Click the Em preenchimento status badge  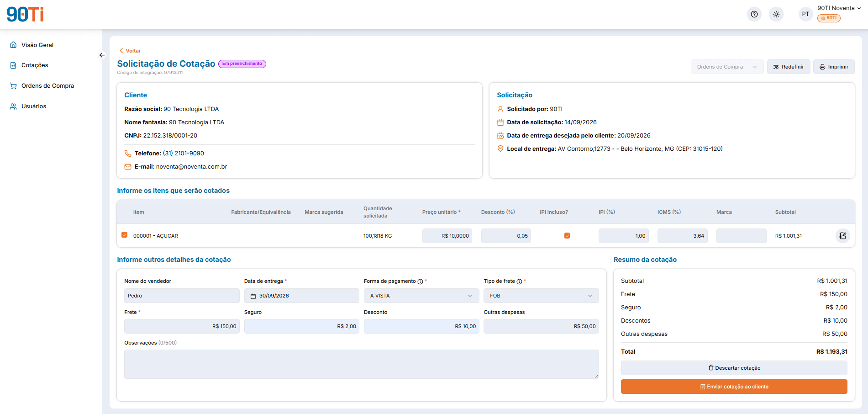242,64
